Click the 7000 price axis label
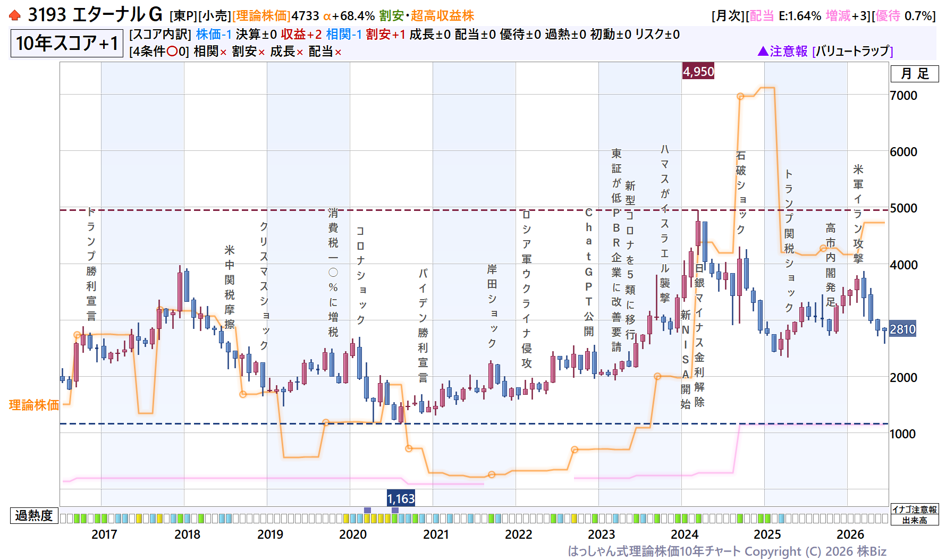 [903, 96]
